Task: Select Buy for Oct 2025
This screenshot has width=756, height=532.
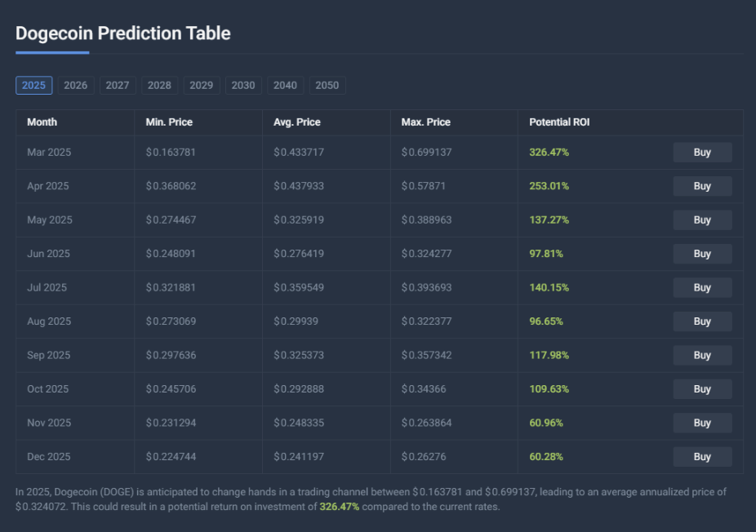Action: pyautogui.click(x=702, y=389)
